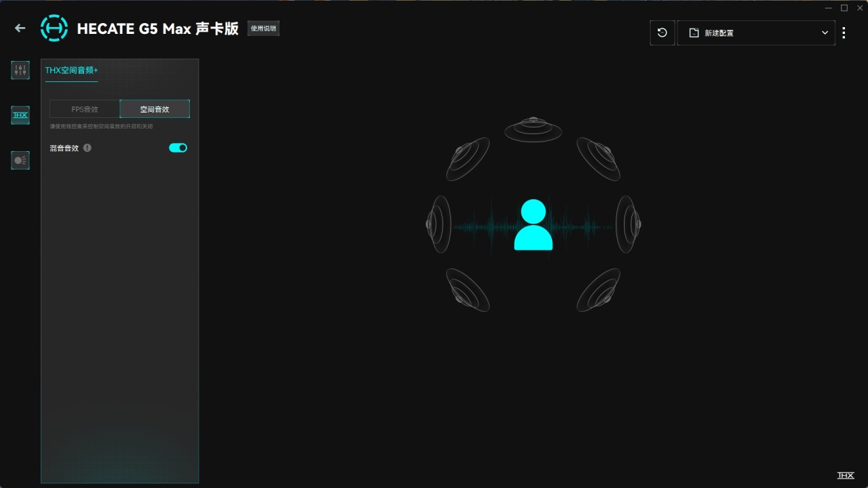Viewport: 868px width, 488px height.
Task: Open the three-dot more options menu
Action: pyautogui.click(x=844, y=33)
